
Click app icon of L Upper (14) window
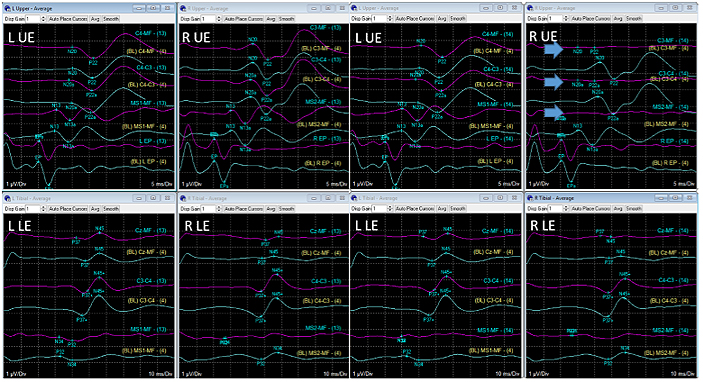click(354, 9)
